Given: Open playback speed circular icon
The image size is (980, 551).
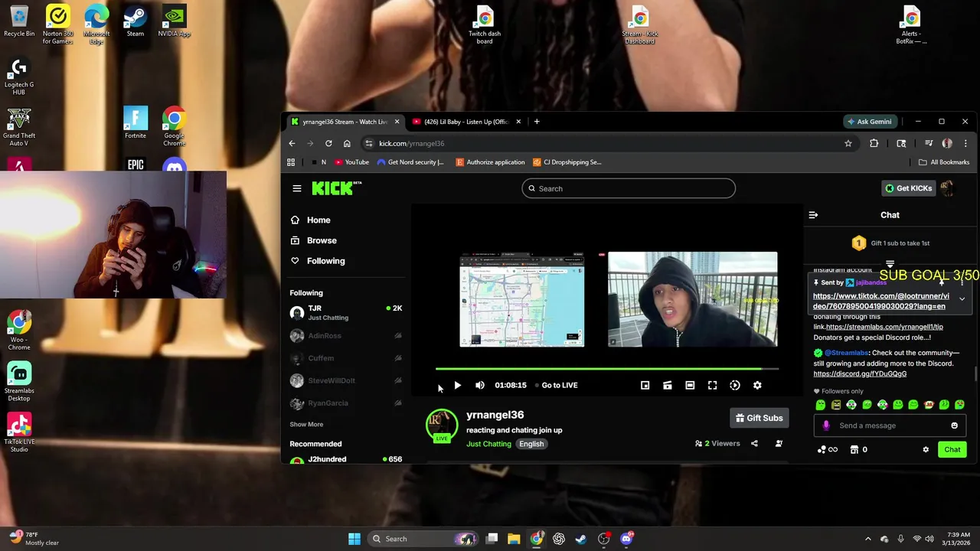Looking at the screenshot, I should coord(735,385).
